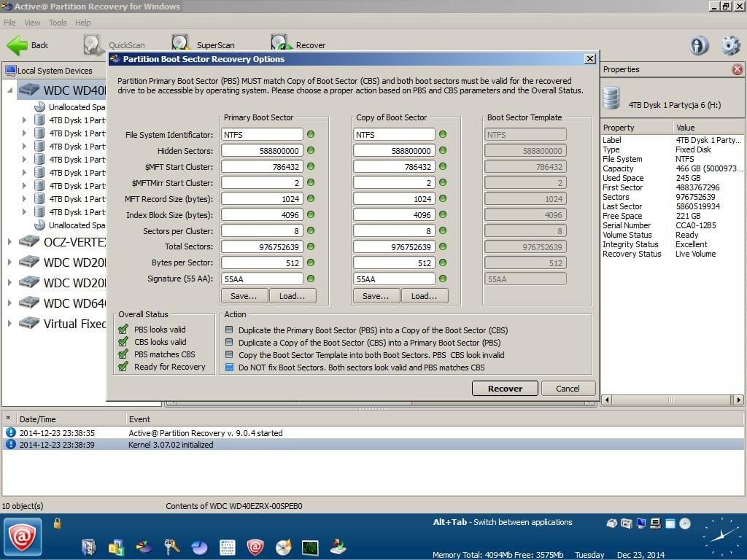Focus the Primary Boot Sector Total Sectors field
This screenshot has height=560, width=747.
(262, 246)
